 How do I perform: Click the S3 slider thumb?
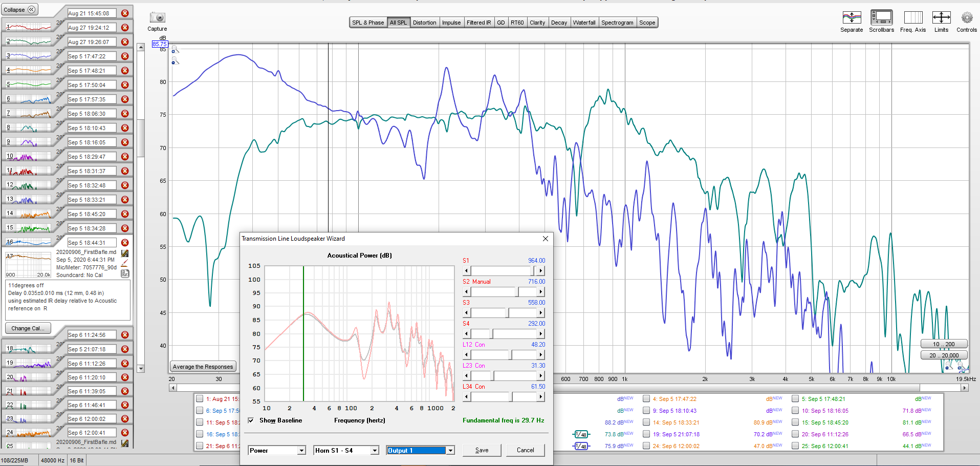507,312
